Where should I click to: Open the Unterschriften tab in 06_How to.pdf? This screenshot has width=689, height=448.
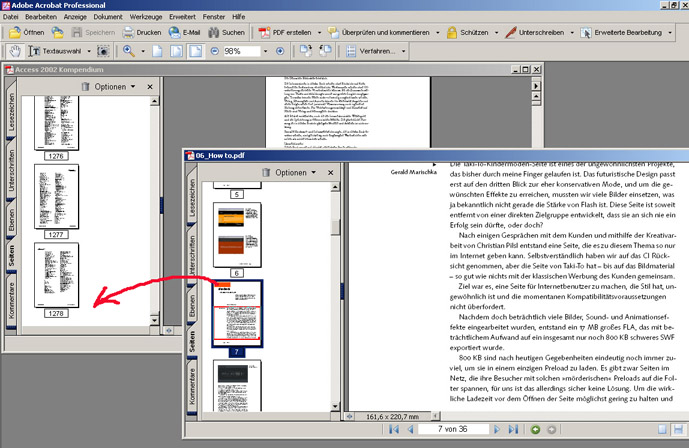tap(192, 255)
